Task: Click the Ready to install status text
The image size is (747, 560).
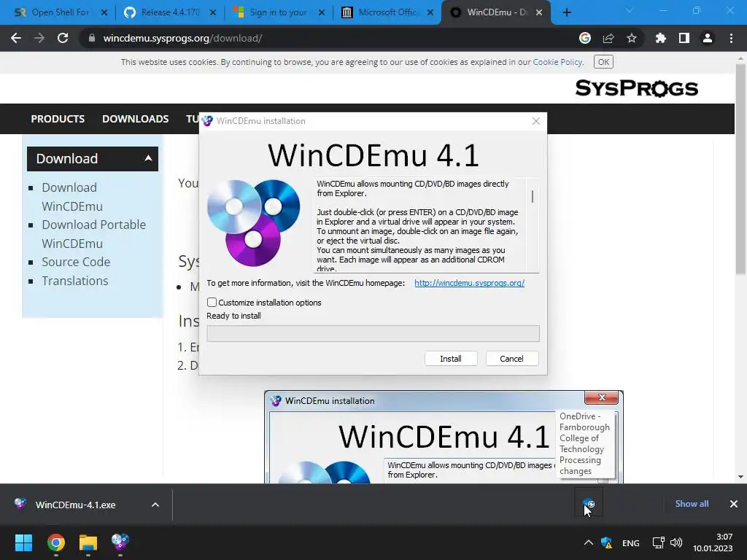Action: [x=233, y=316]
